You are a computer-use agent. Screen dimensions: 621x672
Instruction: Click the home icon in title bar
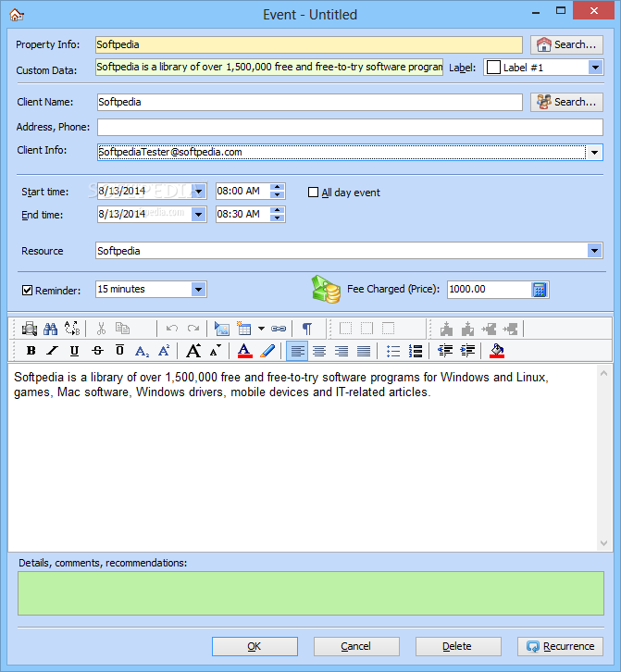[x=17, y=15]
